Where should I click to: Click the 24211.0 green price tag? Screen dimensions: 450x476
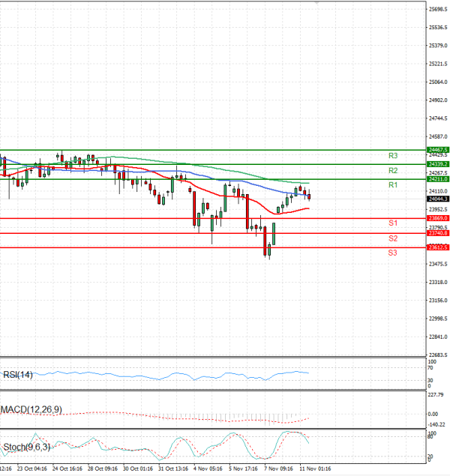438,179
